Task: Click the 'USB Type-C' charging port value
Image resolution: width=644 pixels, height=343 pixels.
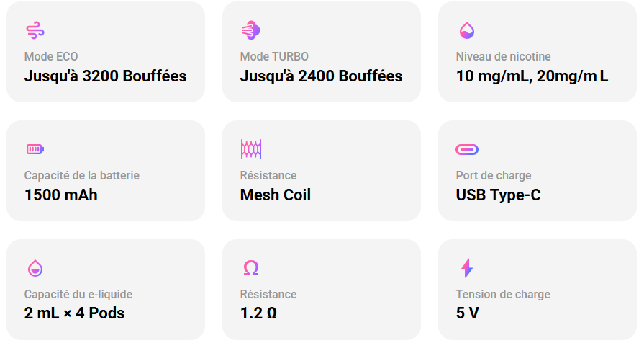Action: (x=498, y=195)
